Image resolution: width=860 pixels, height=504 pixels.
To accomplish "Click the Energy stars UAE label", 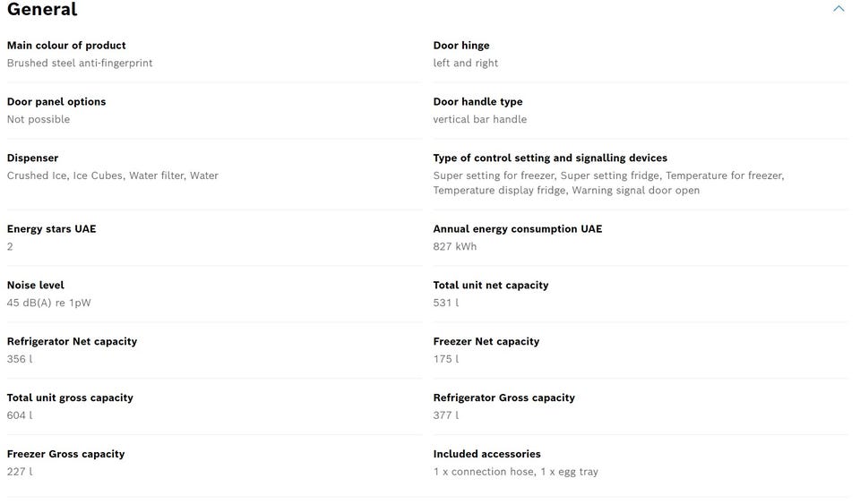I will point(51,229).
